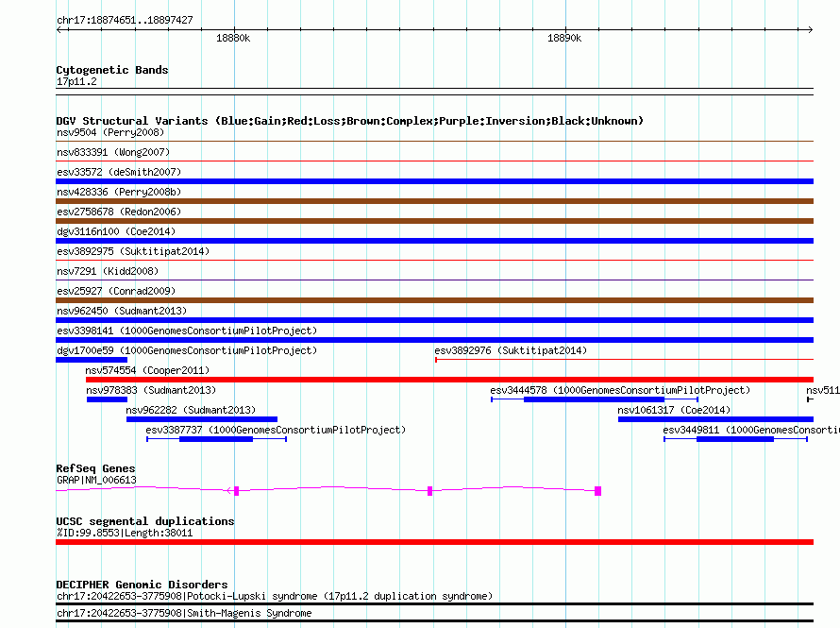The width and height of the screenshot is (840, 628).
Task: Click the 18890k ruler position marker
Action: (x=564, y=38)
